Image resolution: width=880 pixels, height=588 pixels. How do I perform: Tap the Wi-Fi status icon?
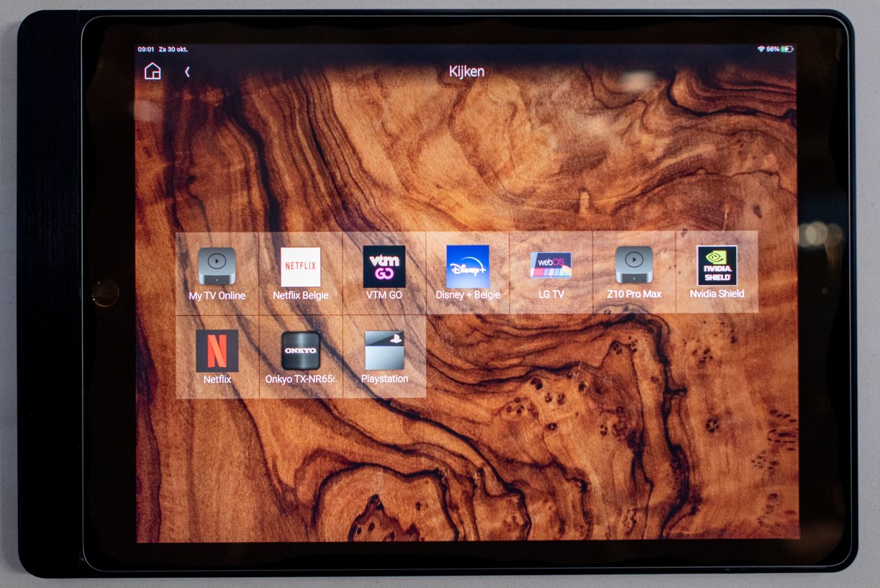[761, 49]
